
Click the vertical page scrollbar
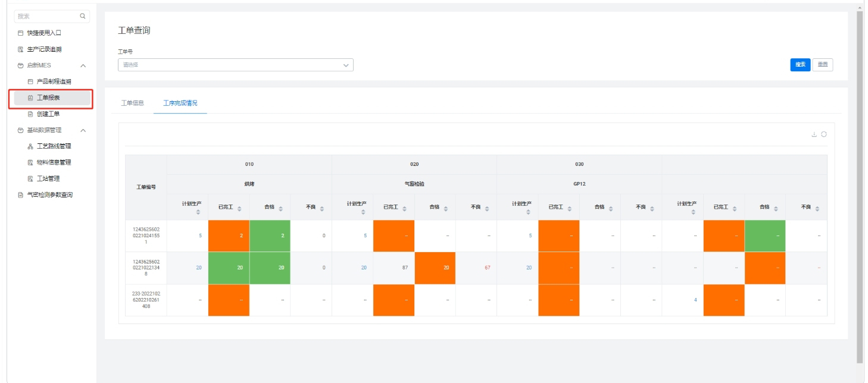pos(859,178)
